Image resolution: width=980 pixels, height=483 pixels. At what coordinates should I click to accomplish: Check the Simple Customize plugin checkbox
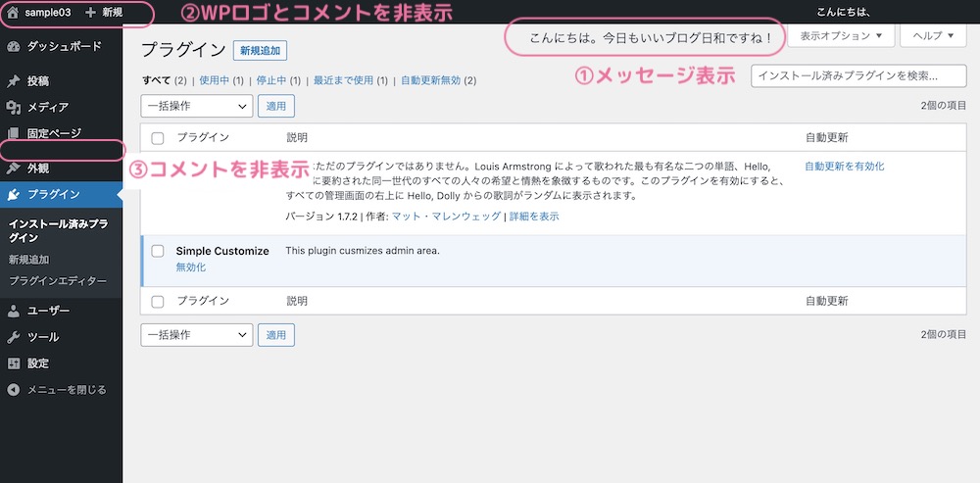[x=158, y=251]
